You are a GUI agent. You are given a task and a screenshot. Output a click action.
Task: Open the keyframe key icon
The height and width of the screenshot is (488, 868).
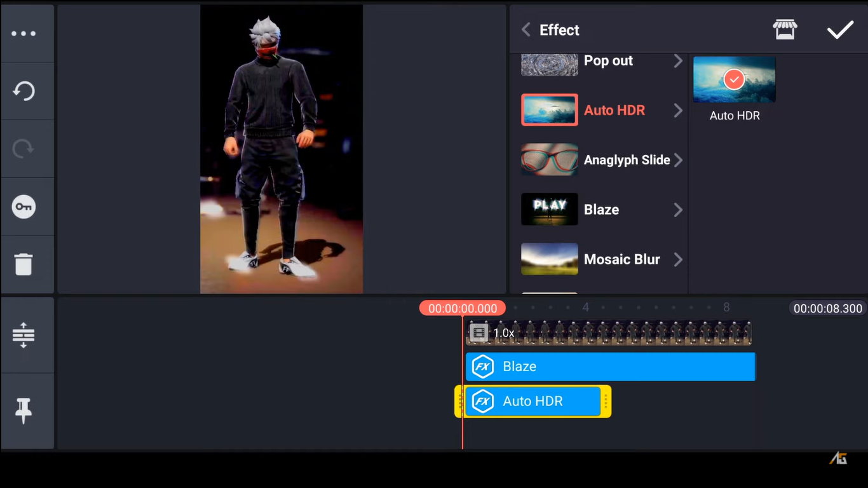[24, 207]
